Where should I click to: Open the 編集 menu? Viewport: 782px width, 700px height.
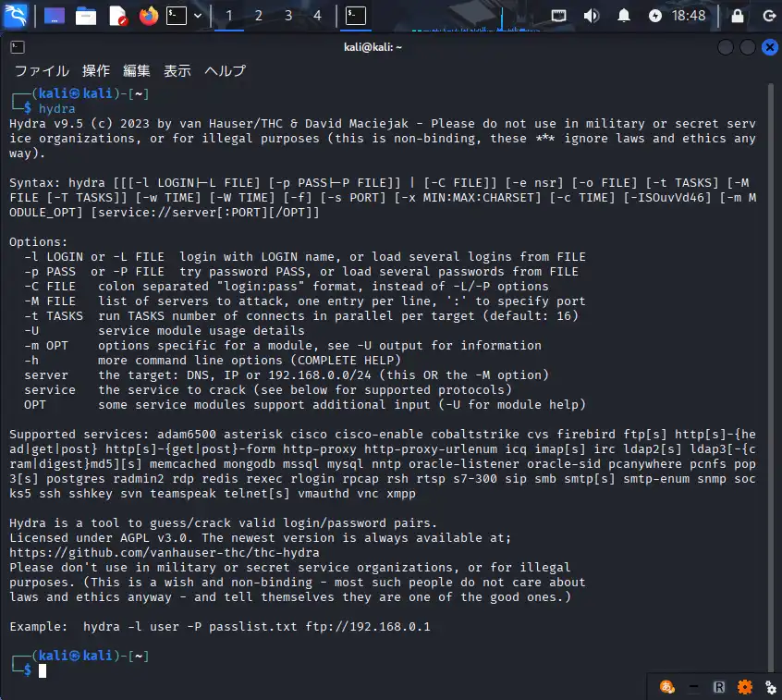click(x=137, y=71)
